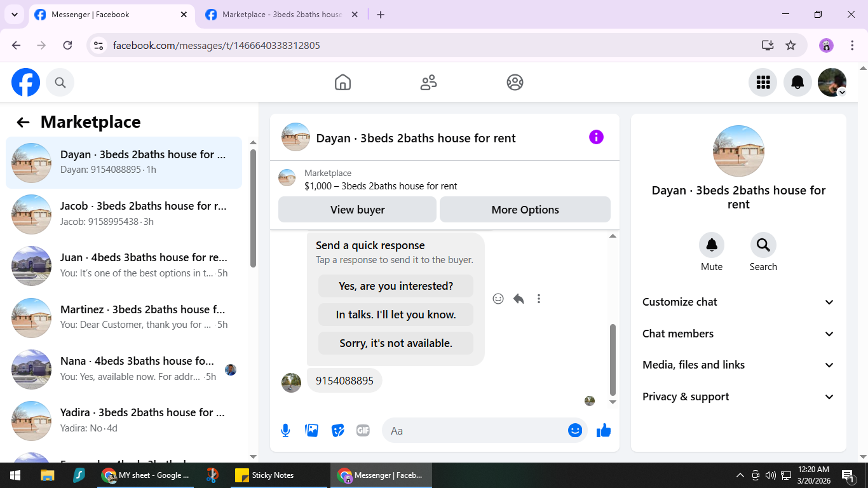The height and width of the screenshot is (488, 868).
Task: Open Juan 4beds 3baths conversation
Action: pyautogui.click(x=124, y=266)
